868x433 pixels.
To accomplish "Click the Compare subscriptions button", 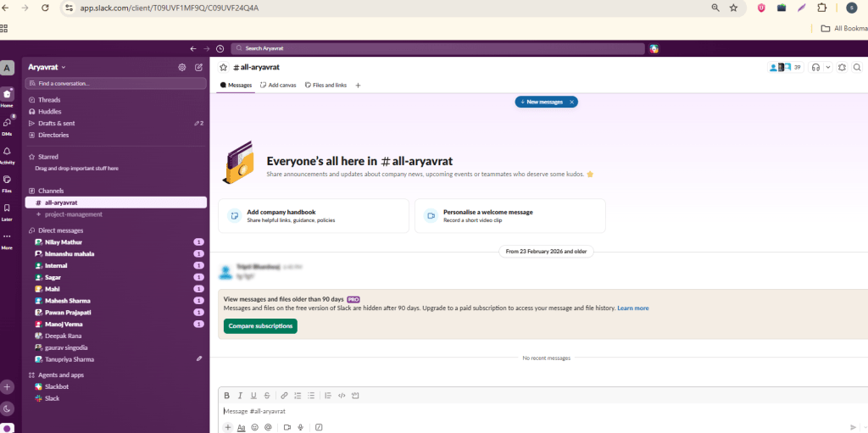I will tap(260, 326).
